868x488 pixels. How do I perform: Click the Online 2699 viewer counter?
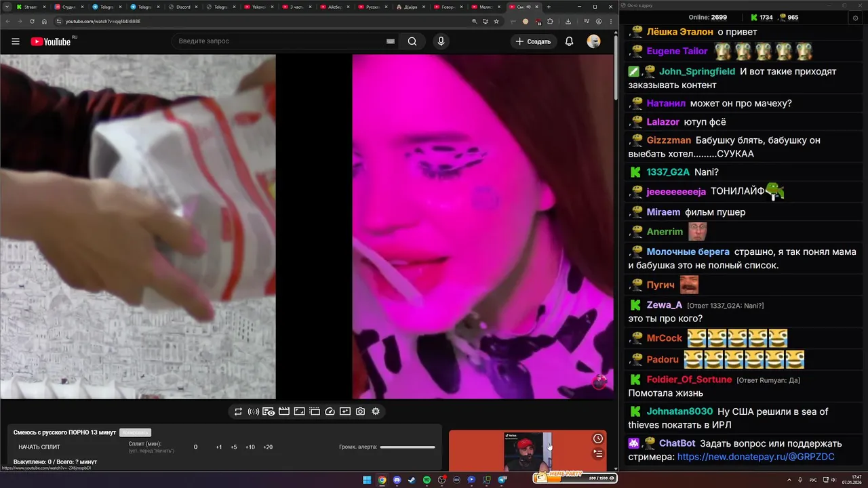[x=707, y=18]
